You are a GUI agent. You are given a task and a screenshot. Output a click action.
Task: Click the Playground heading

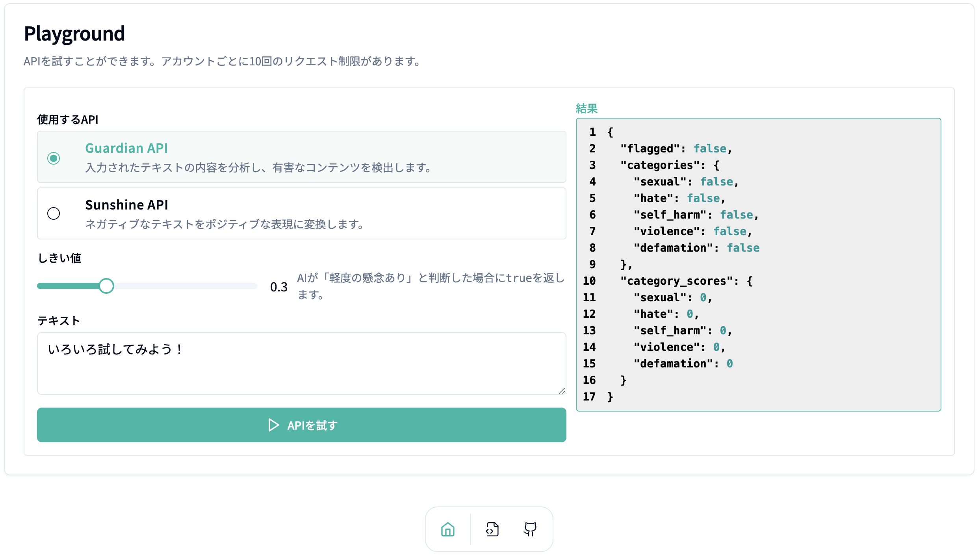point(74,34)
